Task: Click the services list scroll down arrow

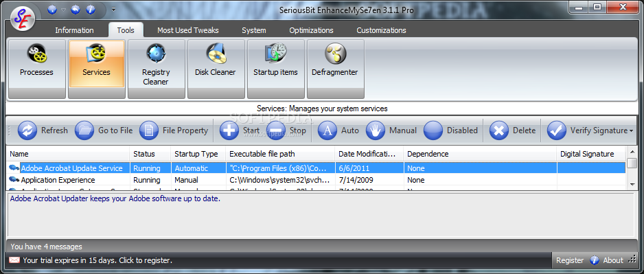Action: [x=632, y=185]
